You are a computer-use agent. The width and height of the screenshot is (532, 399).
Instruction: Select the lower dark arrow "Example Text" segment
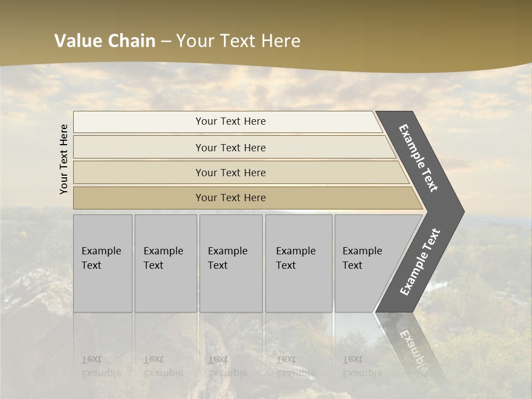click(x=420, y=262)
